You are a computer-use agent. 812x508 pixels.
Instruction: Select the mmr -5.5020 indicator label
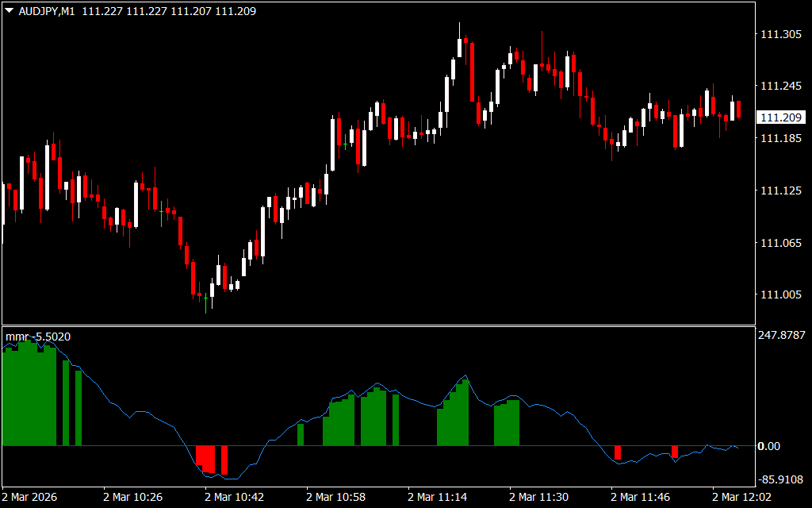38,337
